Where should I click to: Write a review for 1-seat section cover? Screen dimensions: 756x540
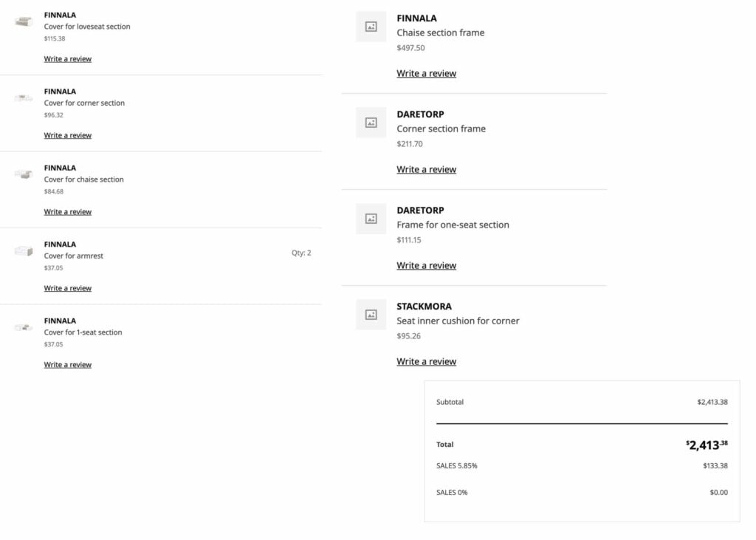pyautogui.click(x=68, y=365)
